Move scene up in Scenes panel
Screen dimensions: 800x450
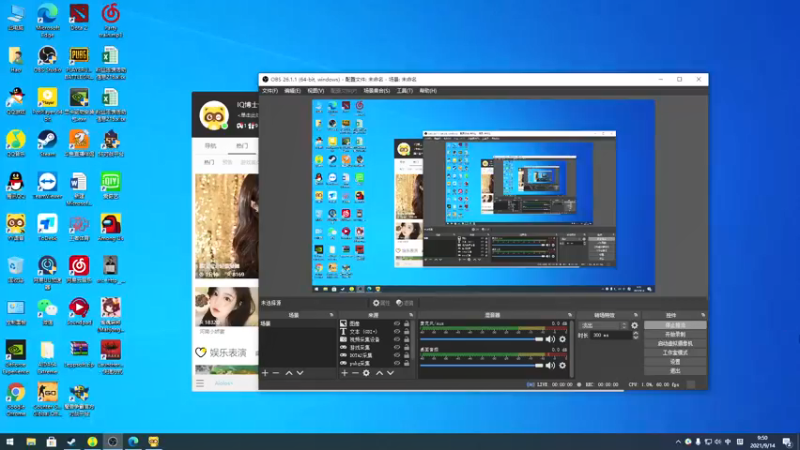tap(289, 373)
